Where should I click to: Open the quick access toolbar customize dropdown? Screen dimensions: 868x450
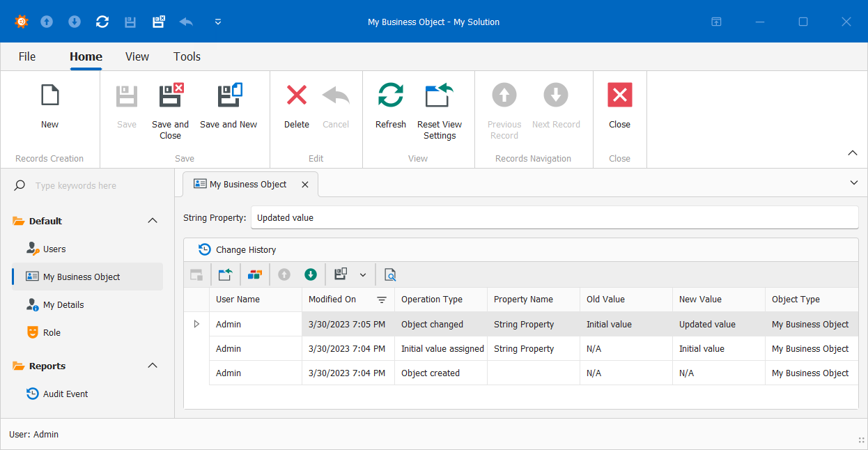pos(218,22)
